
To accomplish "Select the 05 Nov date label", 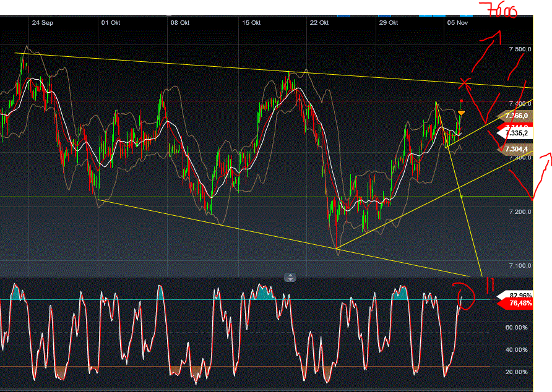I will (x=457, y=22).
